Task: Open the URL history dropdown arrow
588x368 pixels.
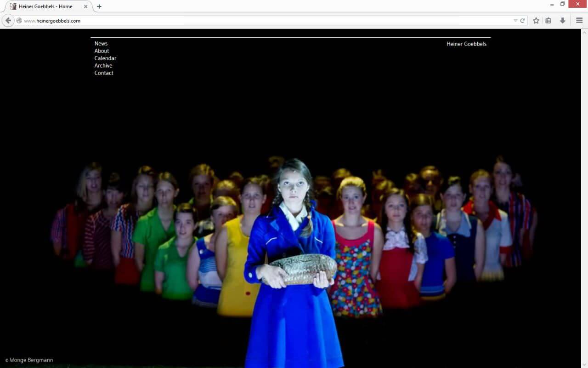Action: [515, 21]
